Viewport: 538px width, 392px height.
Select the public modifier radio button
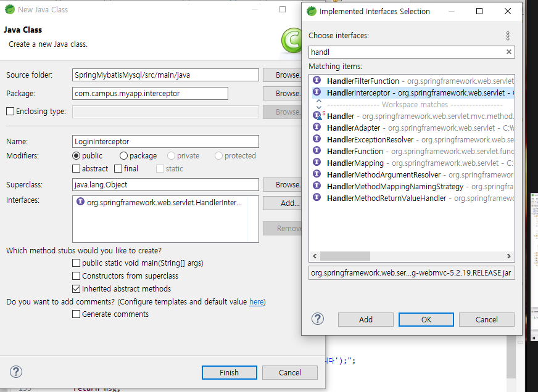tap(76, 155)
